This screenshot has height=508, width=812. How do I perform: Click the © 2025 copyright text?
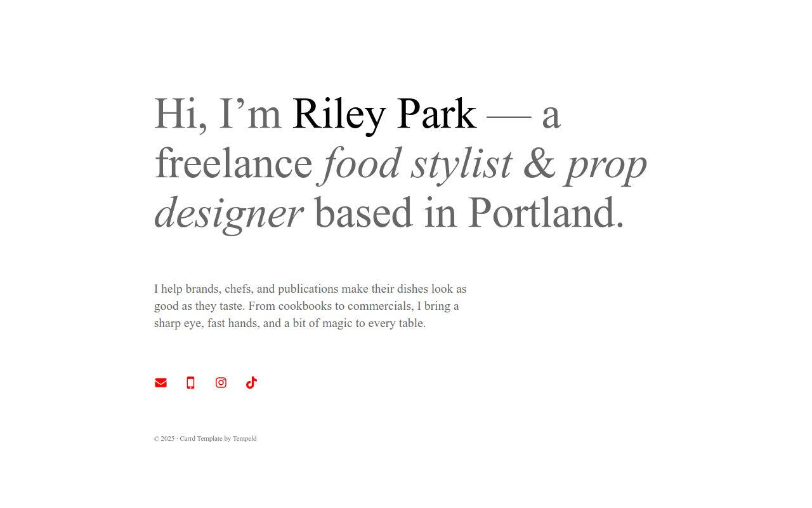point(164,439)
